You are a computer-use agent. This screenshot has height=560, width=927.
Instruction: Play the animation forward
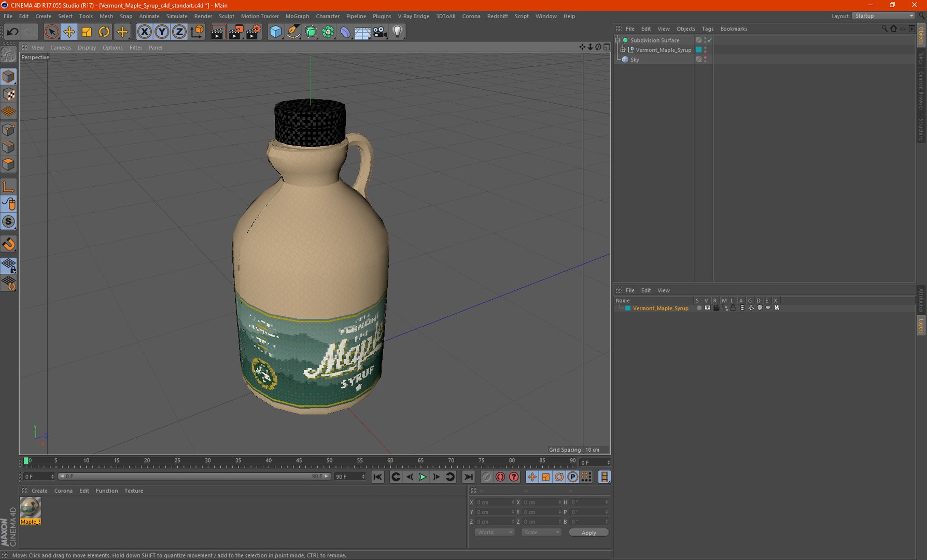click(x=423, y=477)
